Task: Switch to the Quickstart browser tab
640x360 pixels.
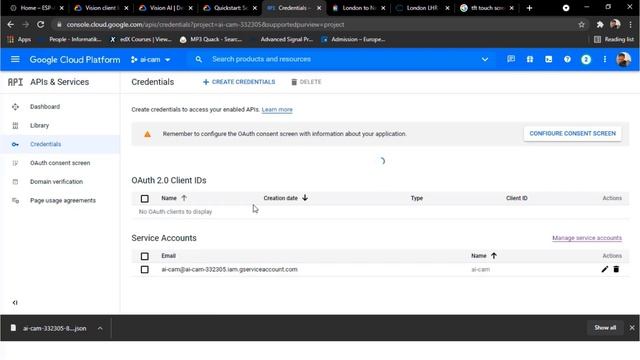Action: pyautogui.click(x=229, y=8)
